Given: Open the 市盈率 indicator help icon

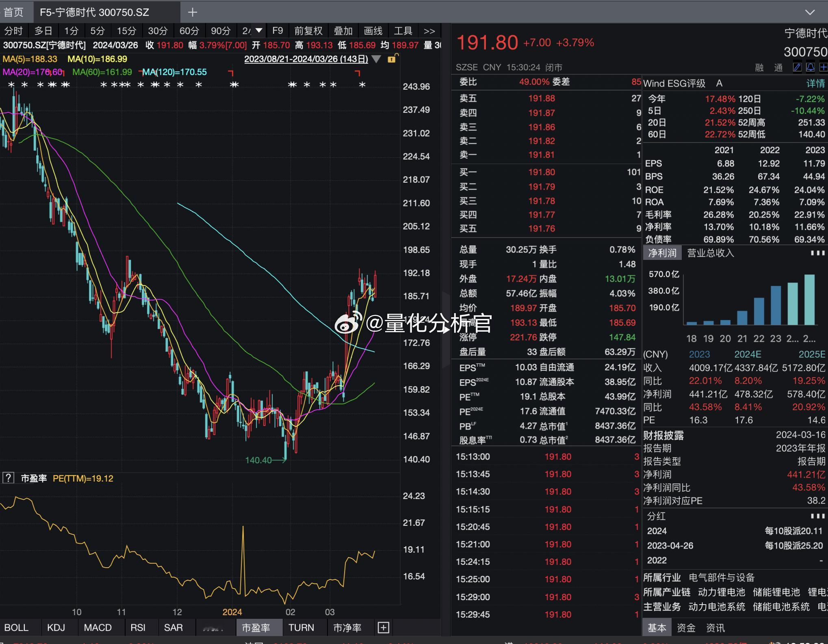Looking at the screenshot, I should [8, 478].
